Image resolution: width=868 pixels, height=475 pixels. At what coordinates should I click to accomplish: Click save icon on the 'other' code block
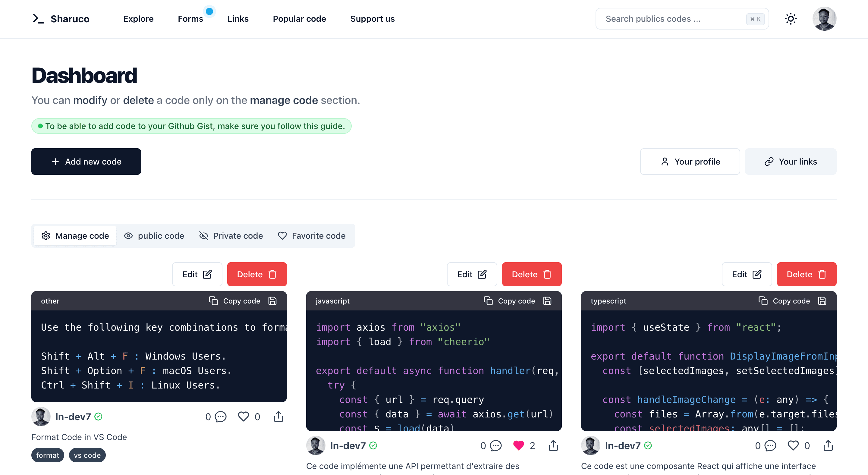tap(272, 301)
